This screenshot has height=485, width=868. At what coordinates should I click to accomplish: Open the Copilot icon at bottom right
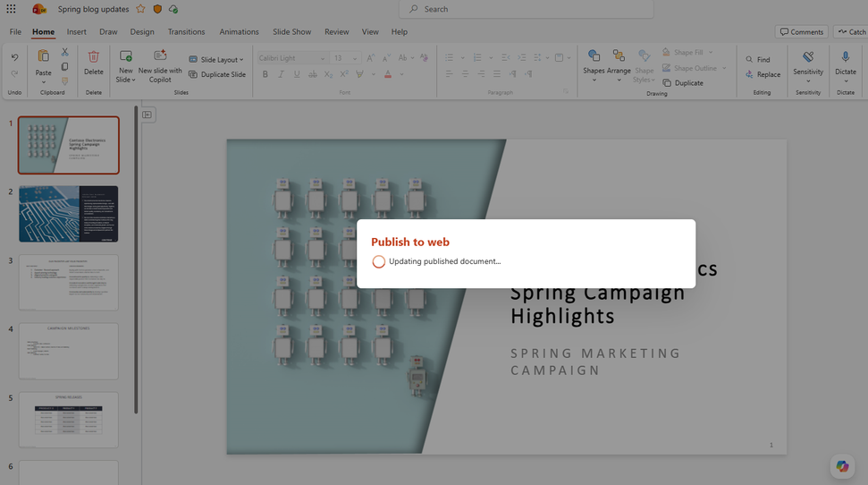[x=841, y=465]
